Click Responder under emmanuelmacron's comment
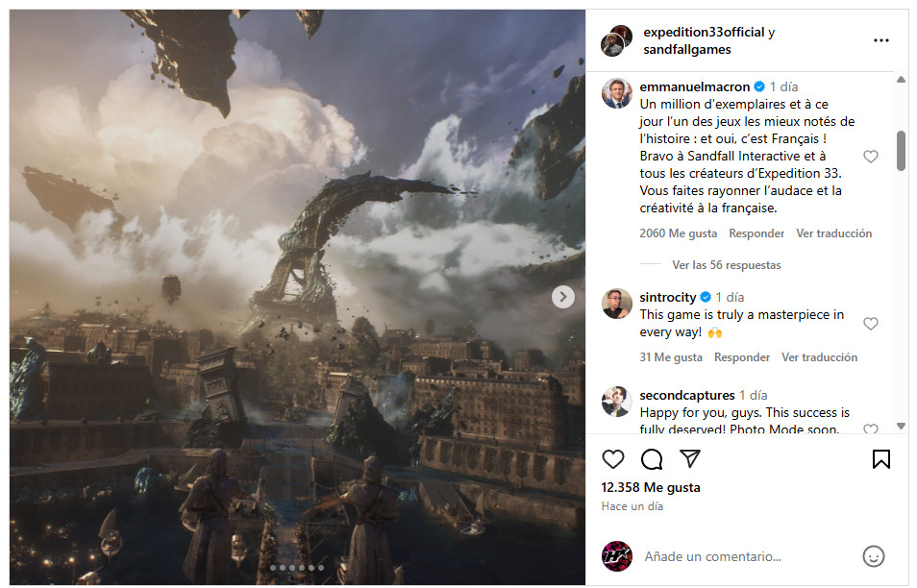917x588 pixels. point(756,233)
